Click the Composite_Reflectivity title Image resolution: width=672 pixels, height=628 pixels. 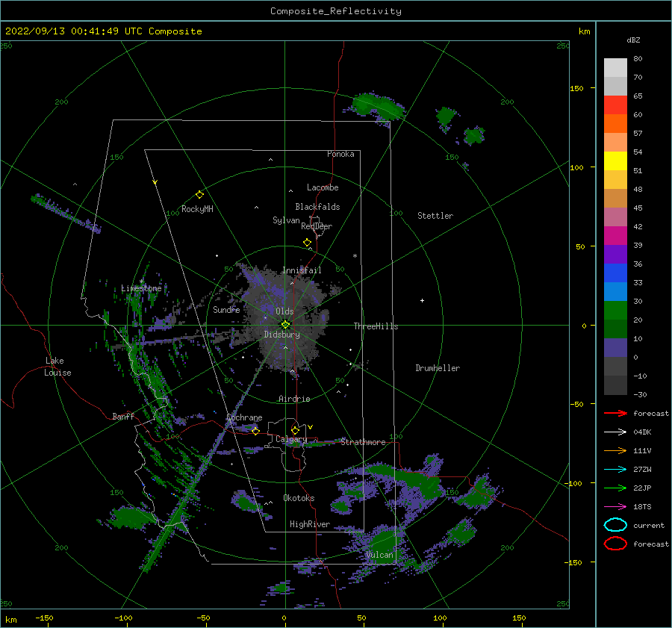point(336,11)
